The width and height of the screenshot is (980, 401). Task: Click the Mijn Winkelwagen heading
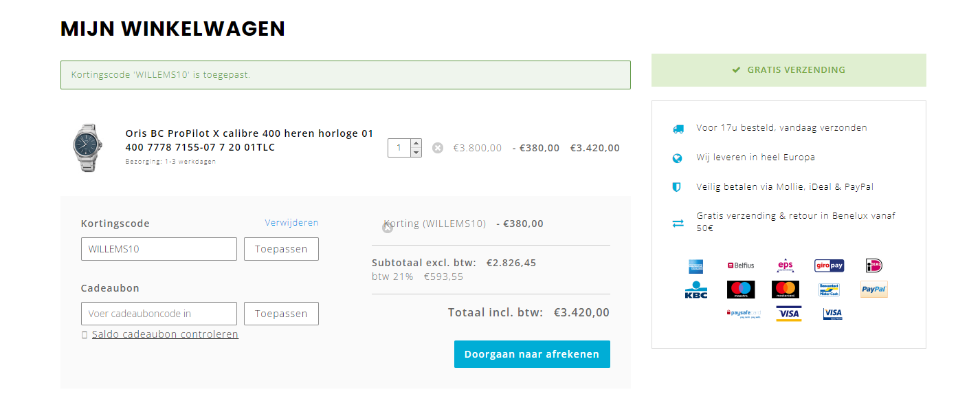click(172, 29)
